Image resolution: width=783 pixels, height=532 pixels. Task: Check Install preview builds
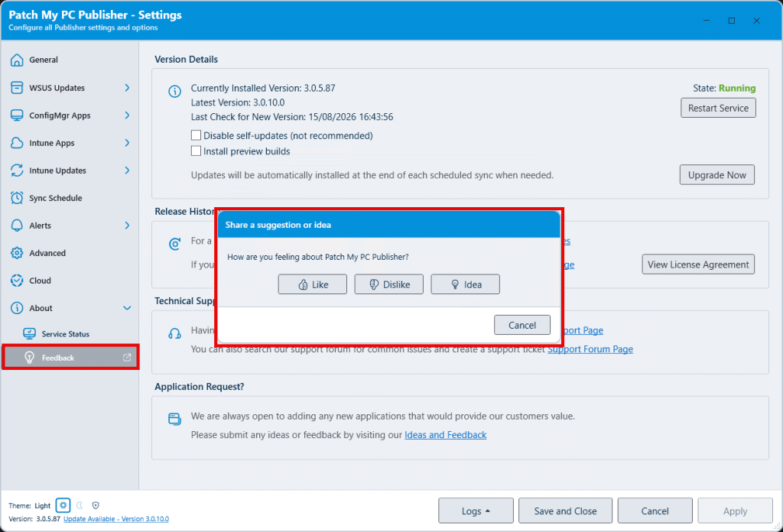(x=197, y=151)
